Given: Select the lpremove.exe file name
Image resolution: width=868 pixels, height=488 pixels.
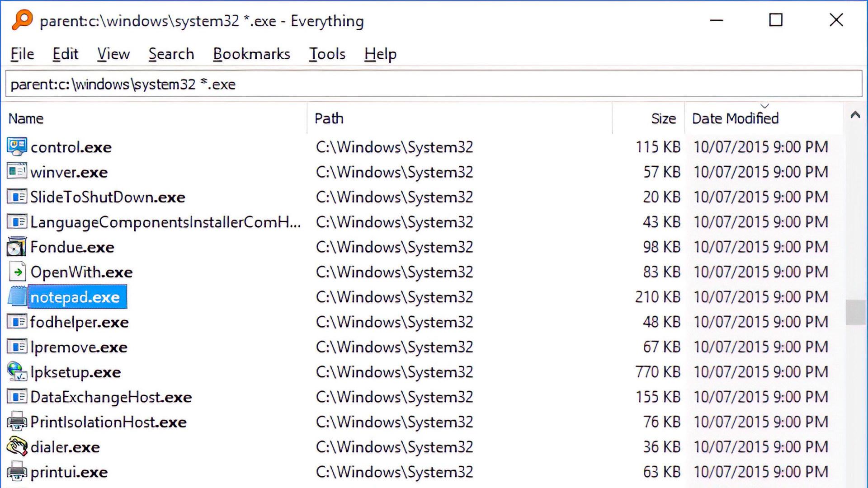Looking at the screenshot, I should [79, 347].
